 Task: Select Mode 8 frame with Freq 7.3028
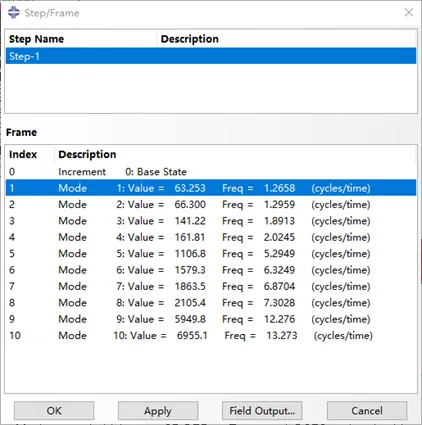pos(211,302)
